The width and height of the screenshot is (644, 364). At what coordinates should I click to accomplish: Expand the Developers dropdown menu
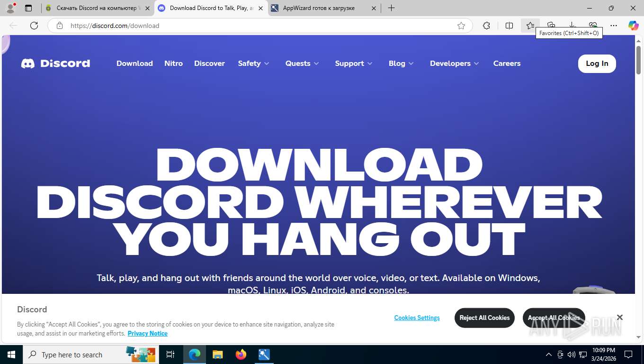pos(455,64)
